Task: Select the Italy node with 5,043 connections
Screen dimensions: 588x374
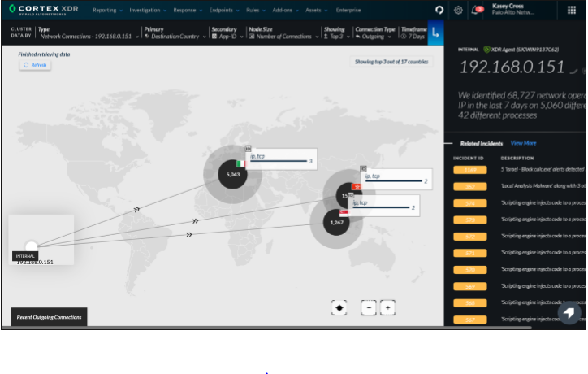Action: 232,174
